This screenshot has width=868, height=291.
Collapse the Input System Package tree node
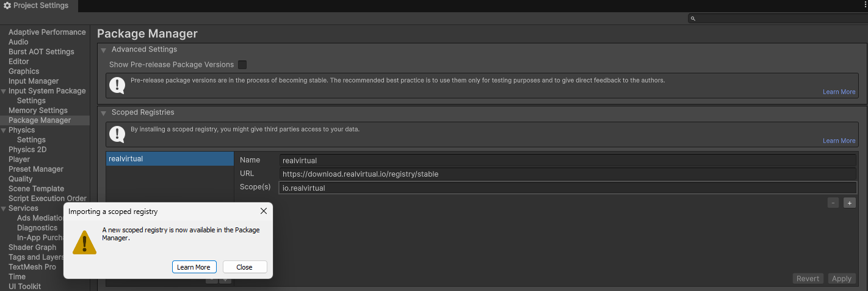coord(4,91)
